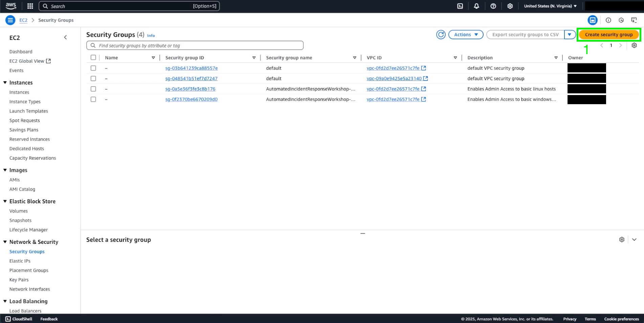This screenshot has height=323, width=644.
Task: Focus the top AWS Search box
Action: 129,6
